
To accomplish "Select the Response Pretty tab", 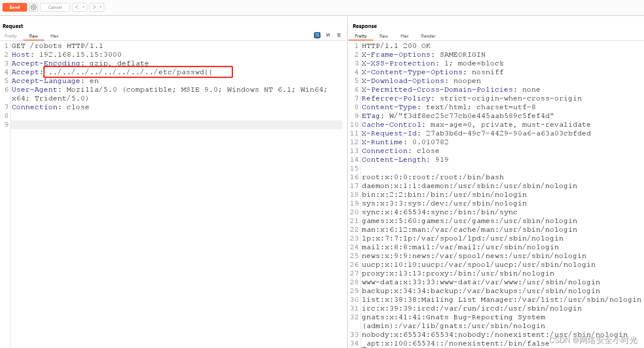I will tap(361, 36).
